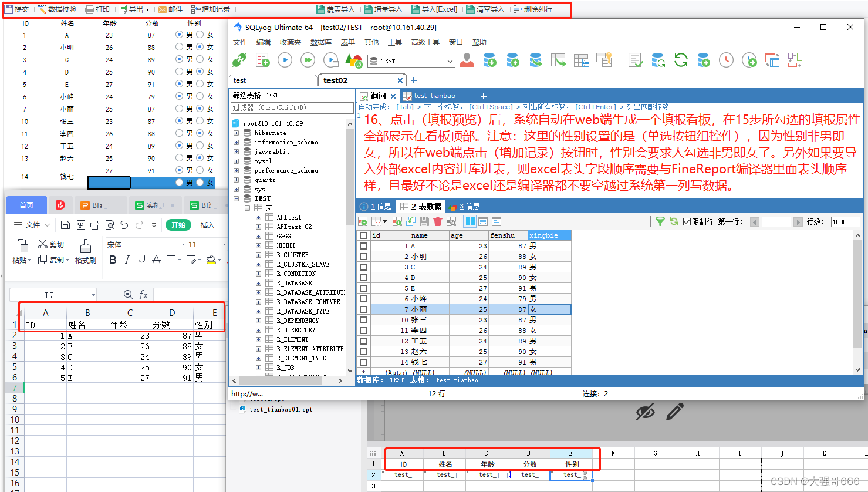868x492 pixels.
Task: Click 删除列行 button in web report toolbar
Action: click(x=533, y=9)
